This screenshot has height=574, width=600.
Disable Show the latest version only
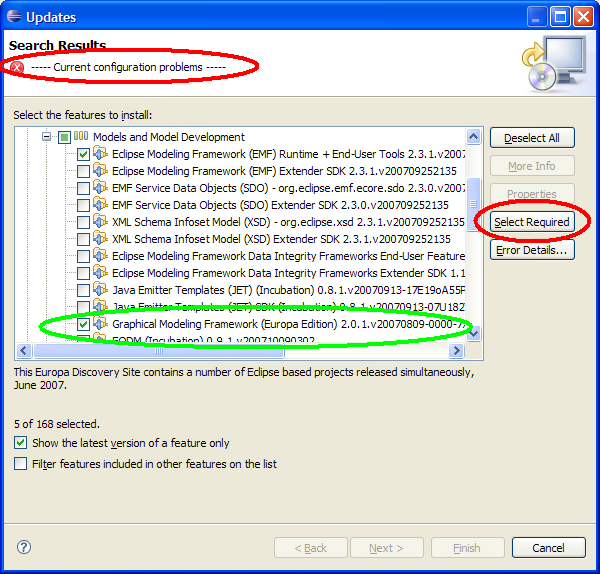[x=21, y=443]
